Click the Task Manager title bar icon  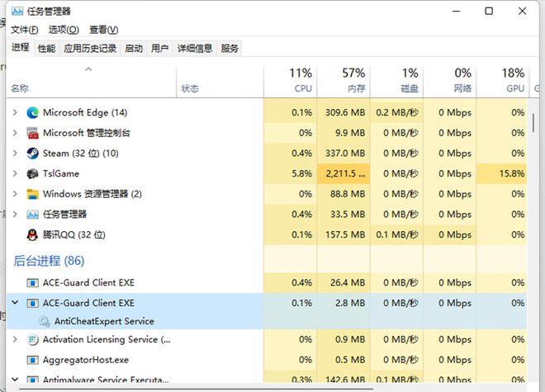[x=17, y=12]
